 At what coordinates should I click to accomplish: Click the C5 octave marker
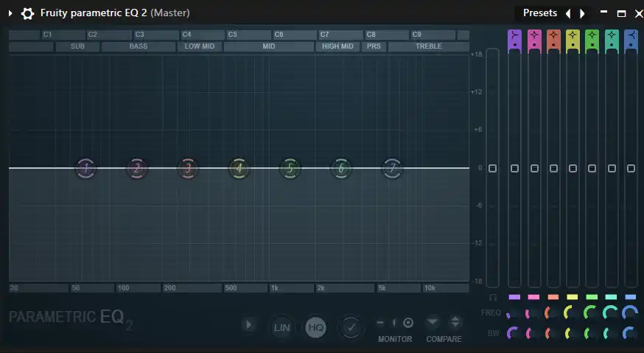coord(248,35)
